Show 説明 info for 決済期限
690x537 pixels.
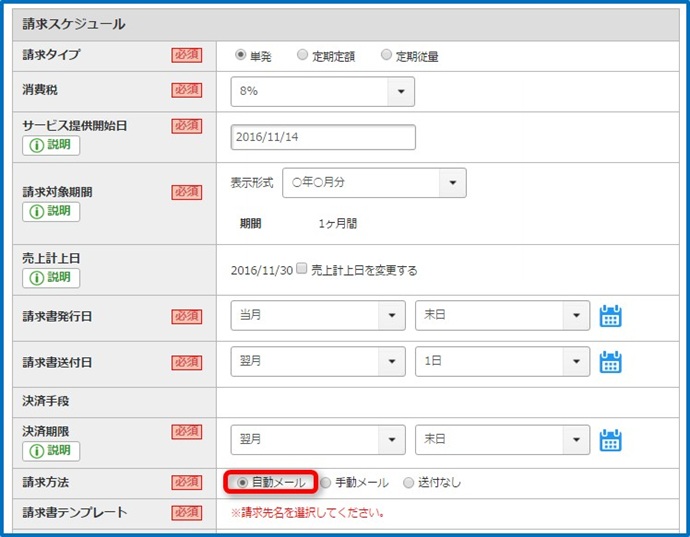[x=51, y=451]
